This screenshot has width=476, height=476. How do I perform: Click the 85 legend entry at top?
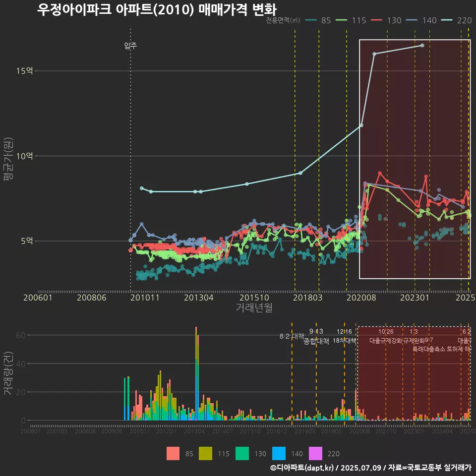(x=318, y=20)
